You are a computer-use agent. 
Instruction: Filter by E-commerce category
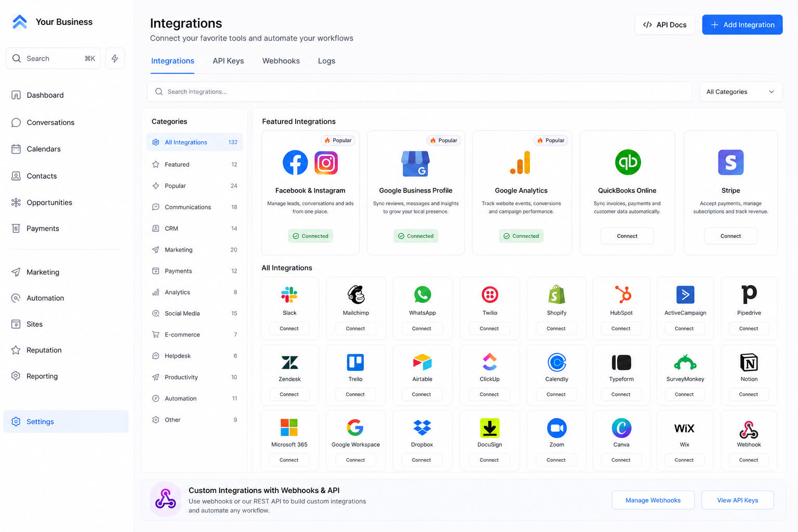(195, 335)
